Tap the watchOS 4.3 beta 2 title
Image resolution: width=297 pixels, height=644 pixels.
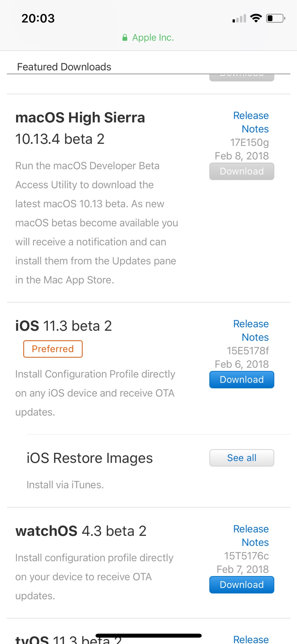click(x=81, y=531)
